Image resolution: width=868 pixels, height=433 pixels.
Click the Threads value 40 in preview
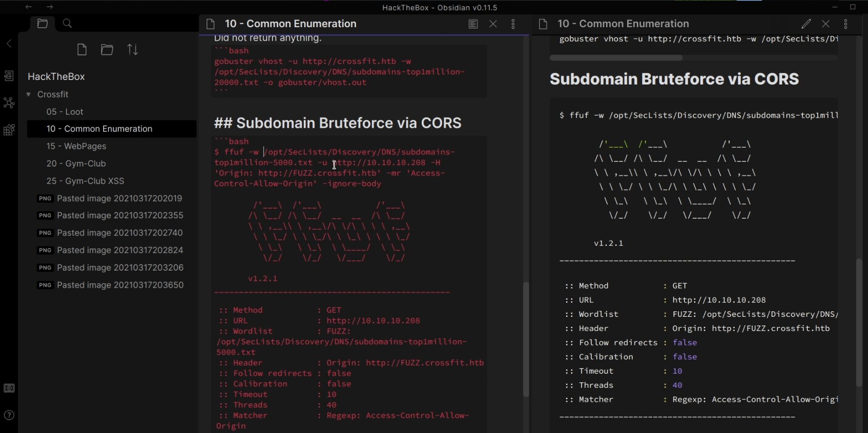coord(677,385)
